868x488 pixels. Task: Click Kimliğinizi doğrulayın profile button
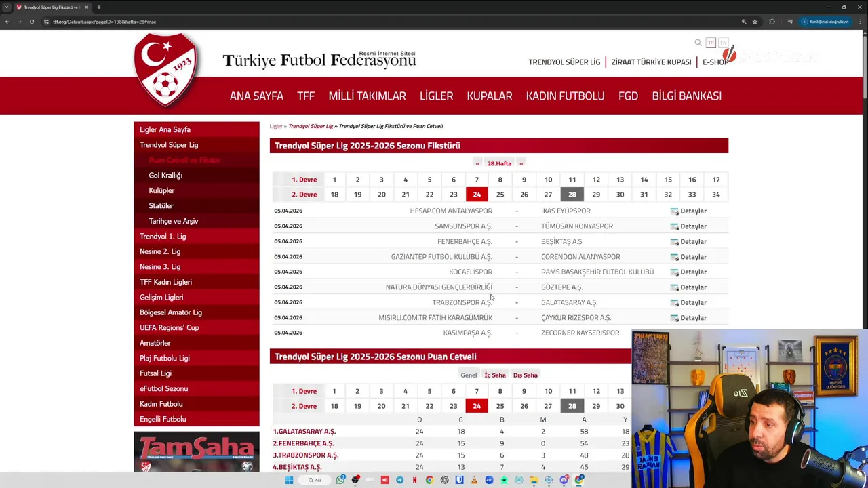[x=825, y=22]
